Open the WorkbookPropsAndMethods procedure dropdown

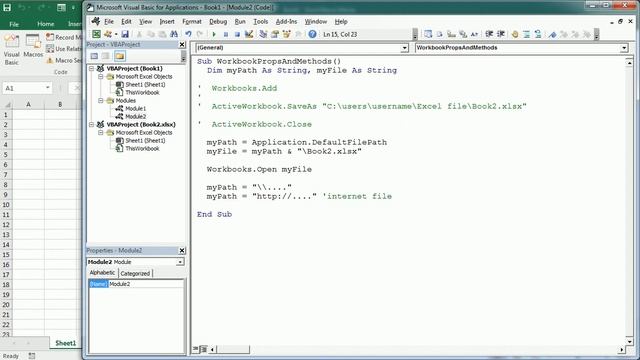[x=624, y=48]
